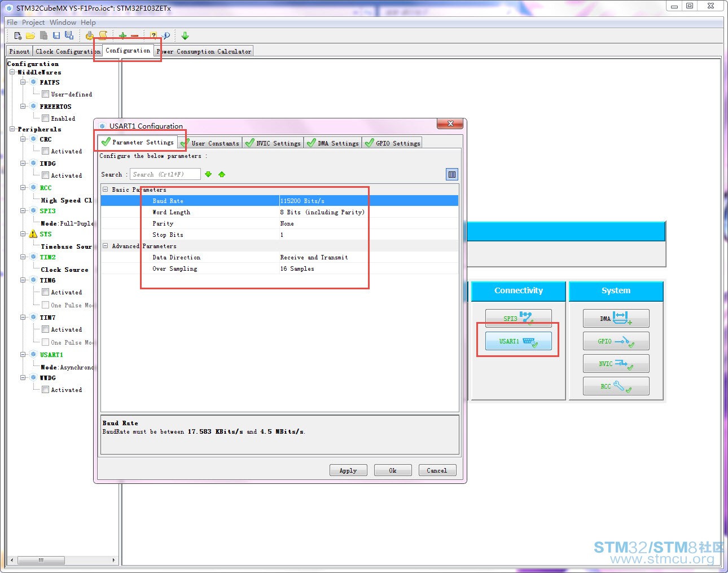Click the parameter Search input field
This screenshot has width=728, height=573.
click(165, 174)
